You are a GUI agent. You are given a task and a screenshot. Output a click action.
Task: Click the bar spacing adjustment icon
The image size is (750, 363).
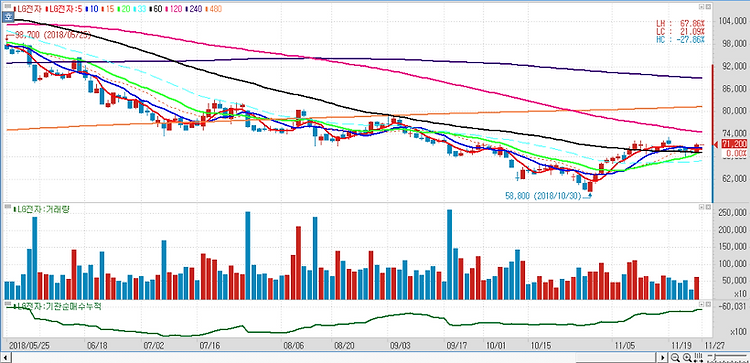tap(698, 358)
